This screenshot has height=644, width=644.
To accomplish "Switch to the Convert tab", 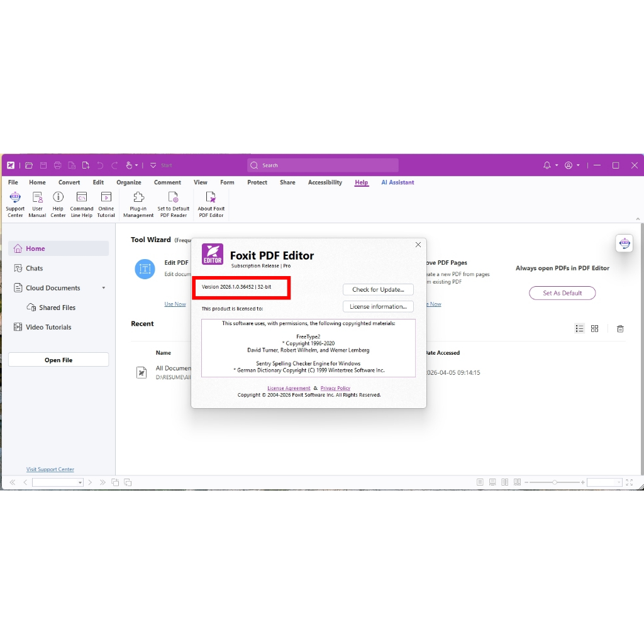I will click(x=69, y=182).
